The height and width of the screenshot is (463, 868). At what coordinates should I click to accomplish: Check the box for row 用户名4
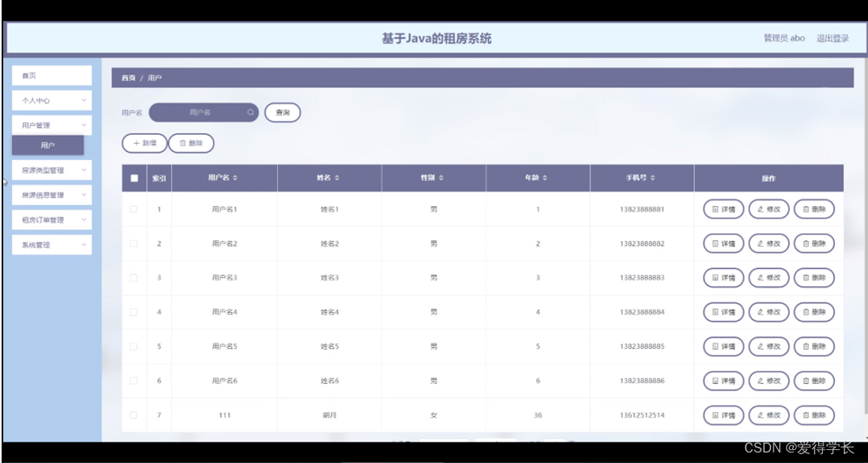pyautogui.click(x=133, y=312)
